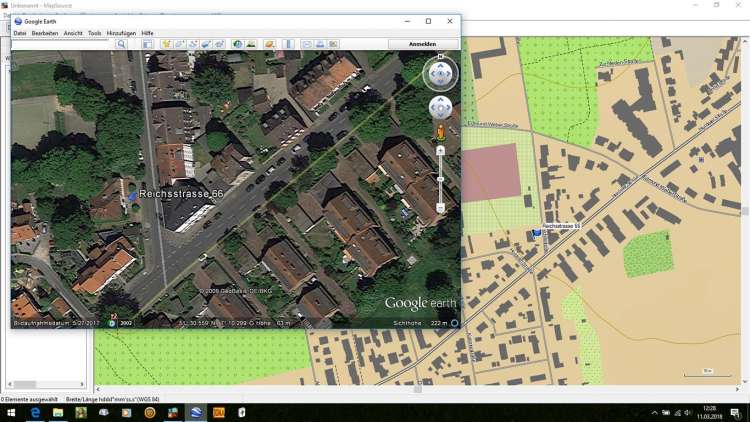Click the orange Street View pegman
This screenshot has height=422, width=750.
[441, 133]
